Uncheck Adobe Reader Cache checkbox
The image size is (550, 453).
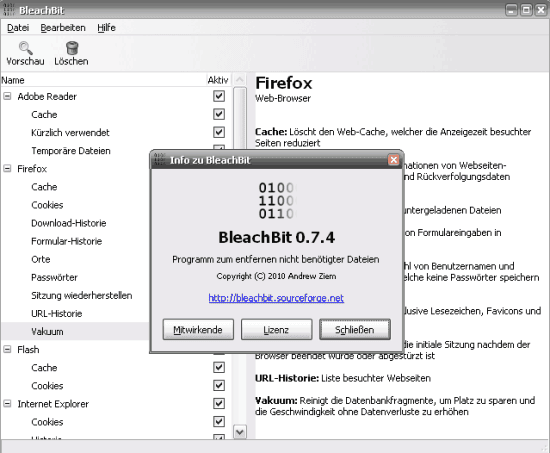pyautogui.click(x=219, y=114)
